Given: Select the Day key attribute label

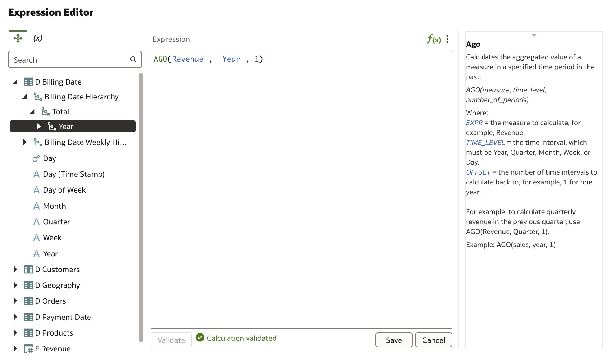Looking at the screenshot, I should pyautogui.click(x=50, y=158).
